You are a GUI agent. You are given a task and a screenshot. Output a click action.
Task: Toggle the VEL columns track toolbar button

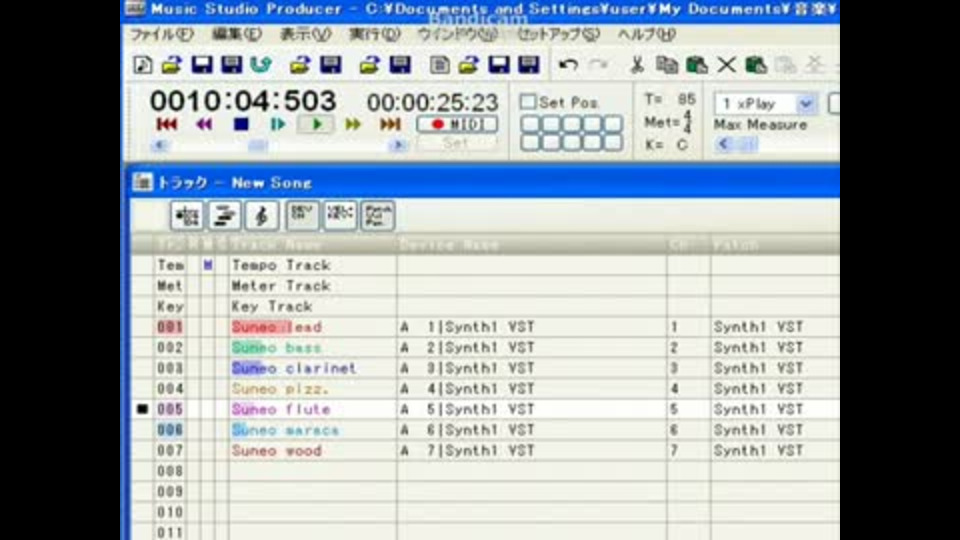pos(340,216)
